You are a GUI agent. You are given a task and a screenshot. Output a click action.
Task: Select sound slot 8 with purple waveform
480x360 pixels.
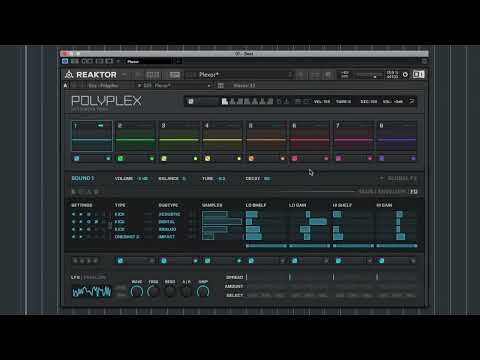pyautogui.click(x=397, y=136)
